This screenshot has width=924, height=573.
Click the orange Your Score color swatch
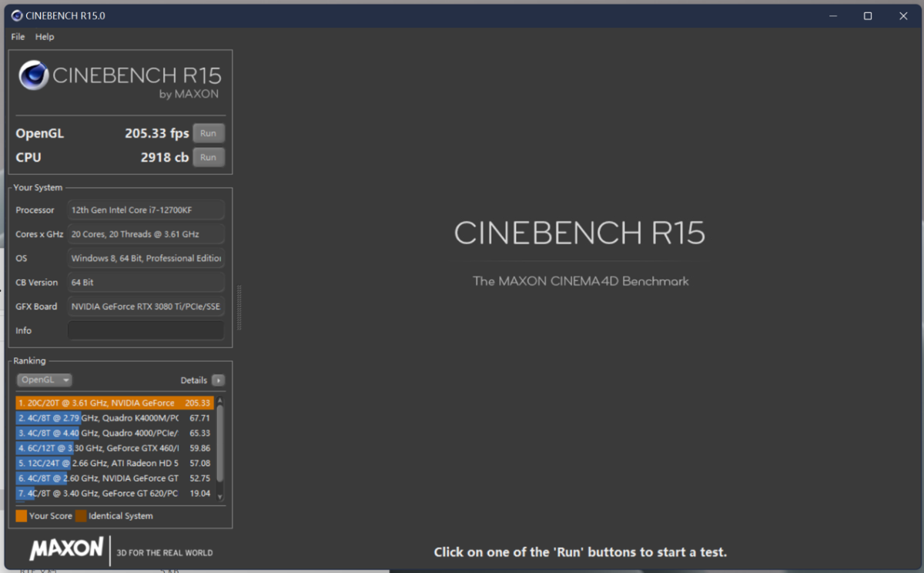21,516
